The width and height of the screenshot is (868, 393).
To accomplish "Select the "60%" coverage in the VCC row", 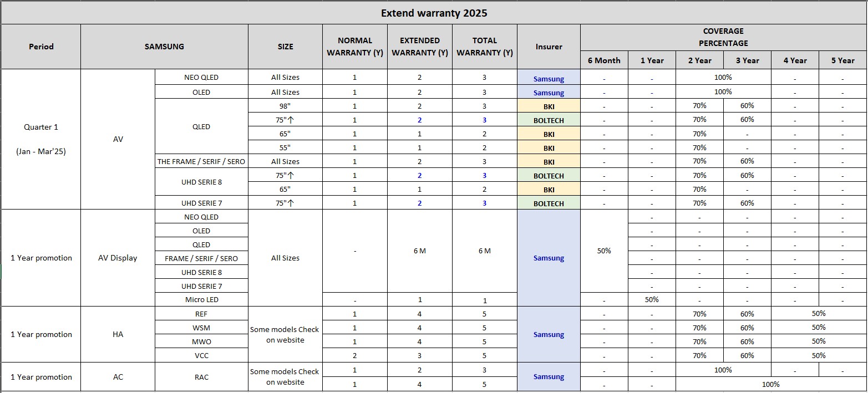I will click(747, 355).
